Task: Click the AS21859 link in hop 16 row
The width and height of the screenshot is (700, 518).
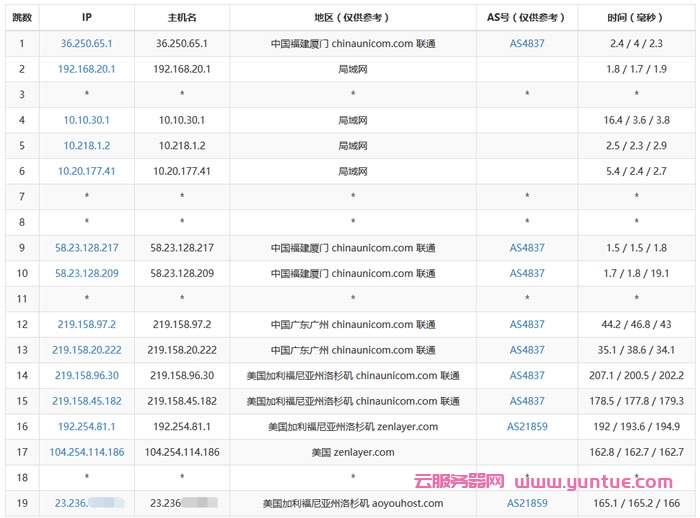Action: click(527, 427)
